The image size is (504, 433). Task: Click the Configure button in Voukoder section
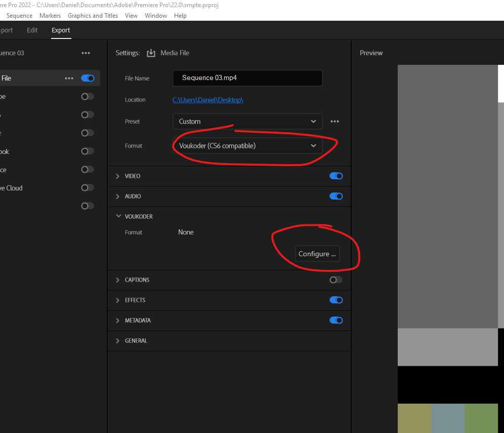317,254
